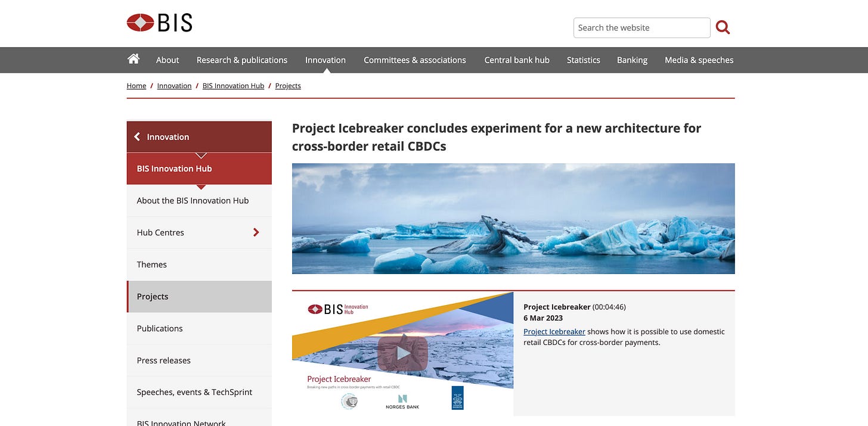
Task: Open the Research & publications menu
Action: coord(242,60)
